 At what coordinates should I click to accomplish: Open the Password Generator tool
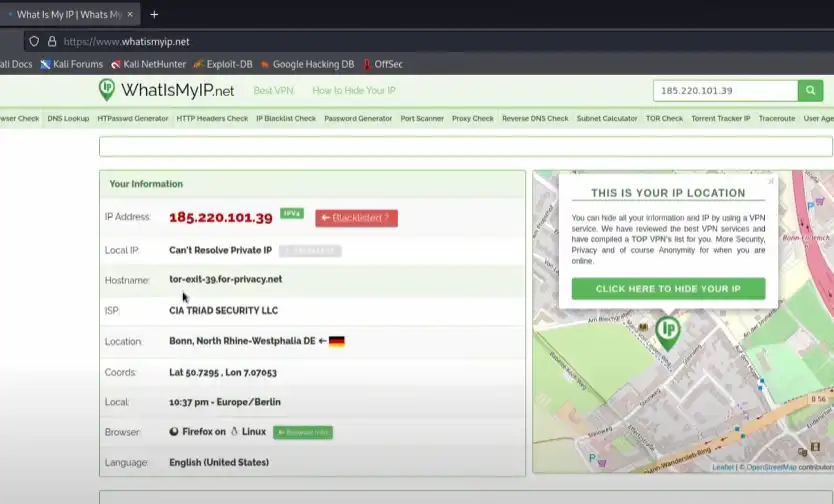click(358, 119)
